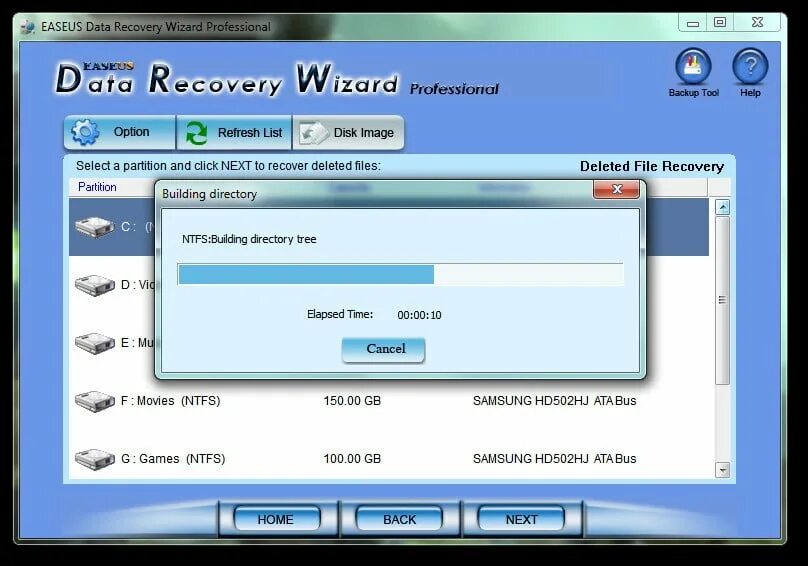Select the E: drive icon
The height and width of the screenshot is (566, 808).
point(94,343)
